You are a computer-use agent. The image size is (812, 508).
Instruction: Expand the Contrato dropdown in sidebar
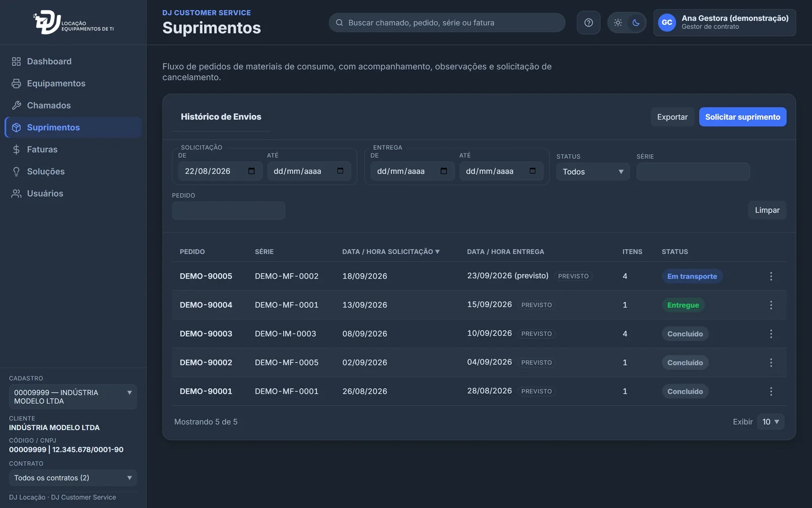click(x=73, y=478)
